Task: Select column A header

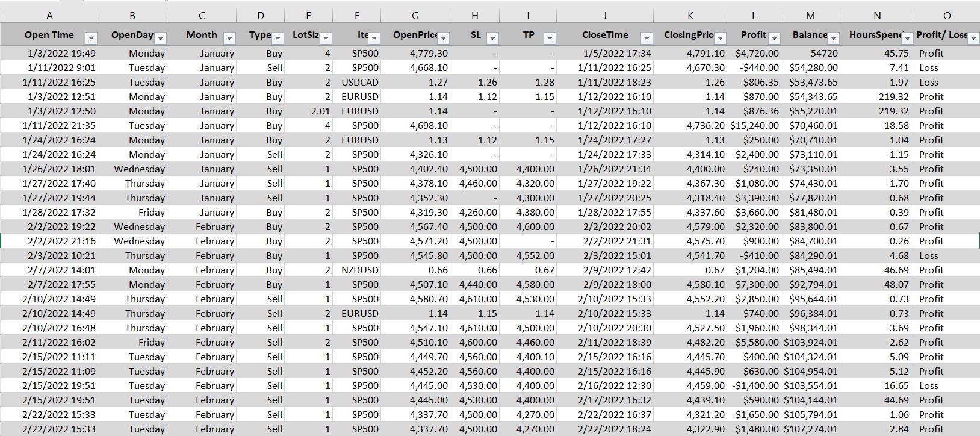Action: 49,16
